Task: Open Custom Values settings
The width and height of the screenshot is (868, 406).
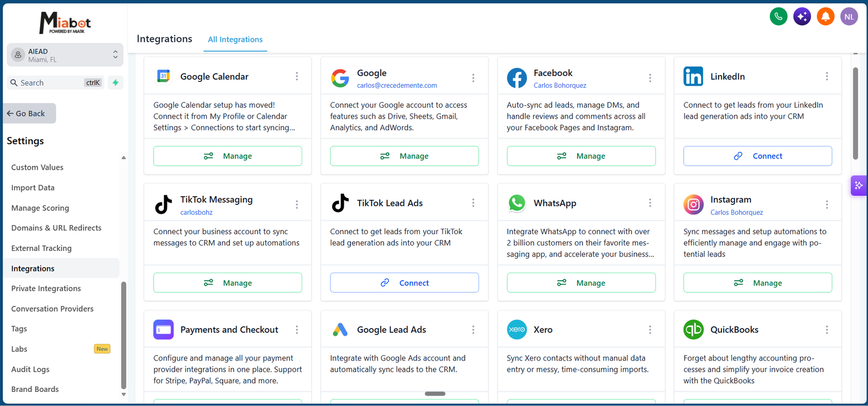Action: click(x=37, y=167)
